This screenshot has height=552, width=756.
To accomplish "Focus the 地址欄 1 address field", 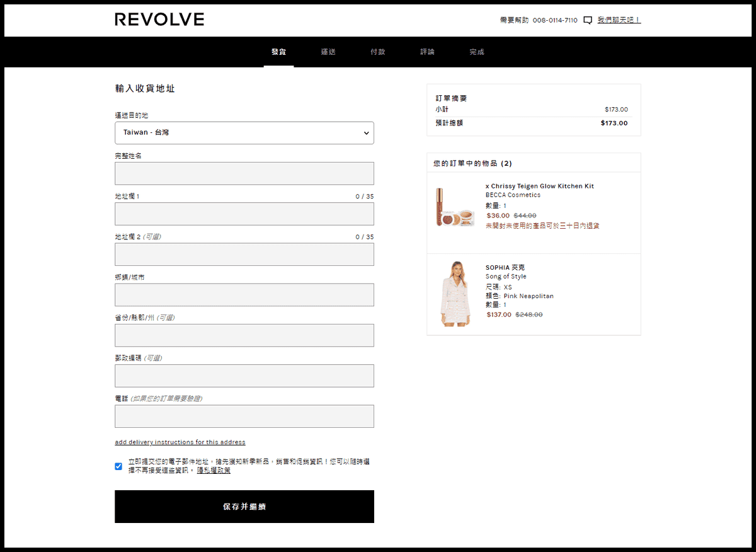I will point(244,214).
